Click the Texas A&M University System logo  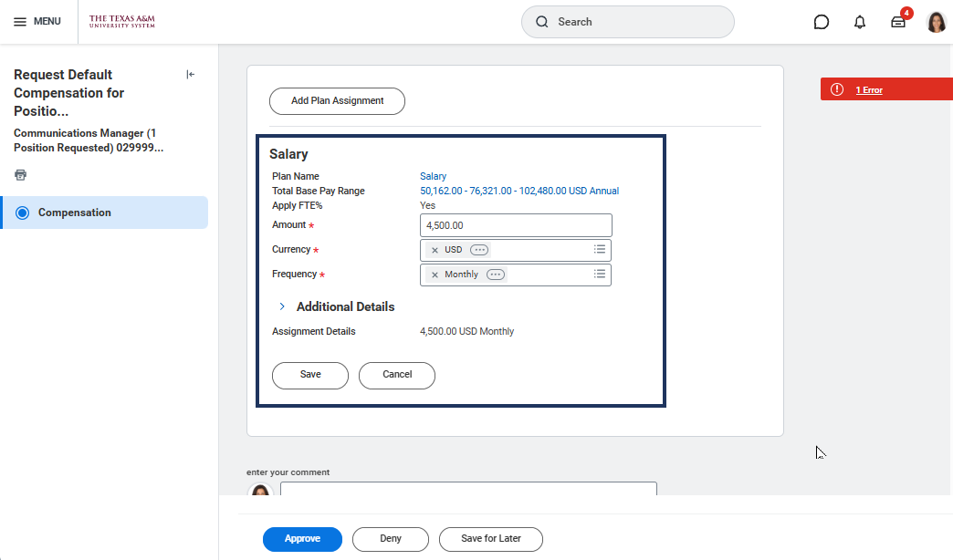pyautogui.click(x=122, y=22)
